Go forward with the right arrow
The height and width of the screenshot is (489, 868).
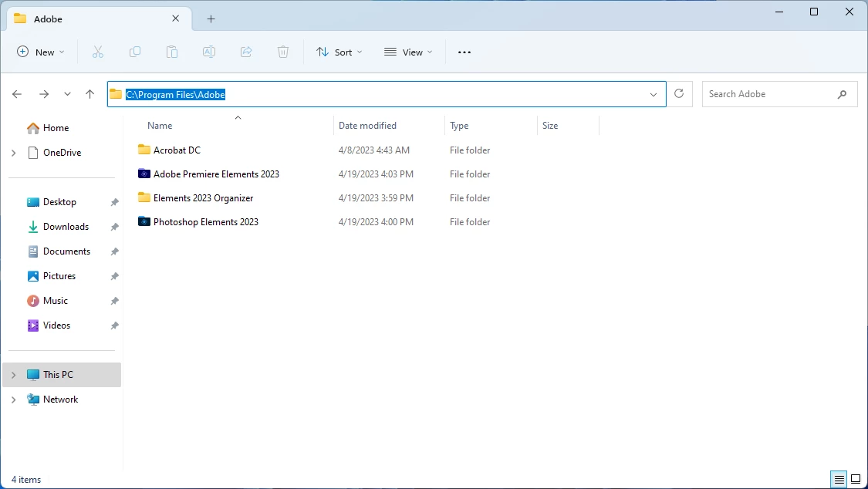44,94
